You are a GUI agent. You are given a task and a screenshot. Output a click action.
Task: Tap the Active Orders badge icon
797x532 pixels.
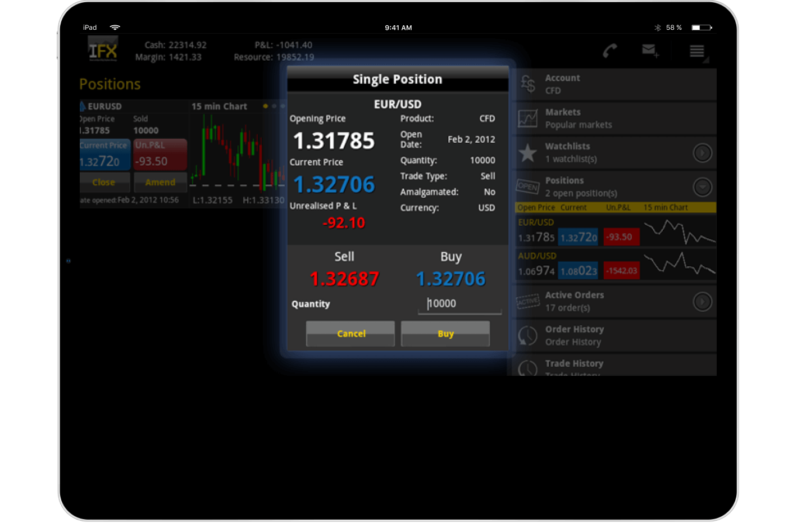pos(527,301)
